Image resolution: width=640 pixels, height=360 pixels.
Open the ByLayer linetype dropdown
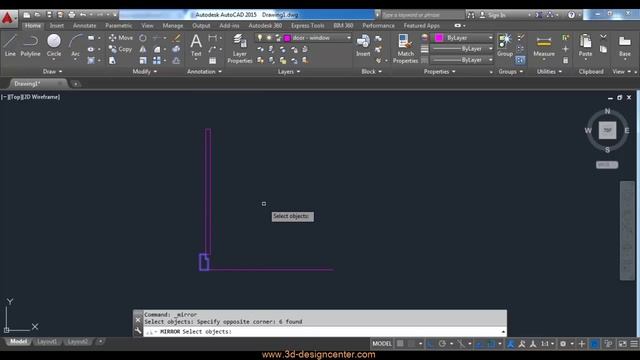tap(462, 60)
